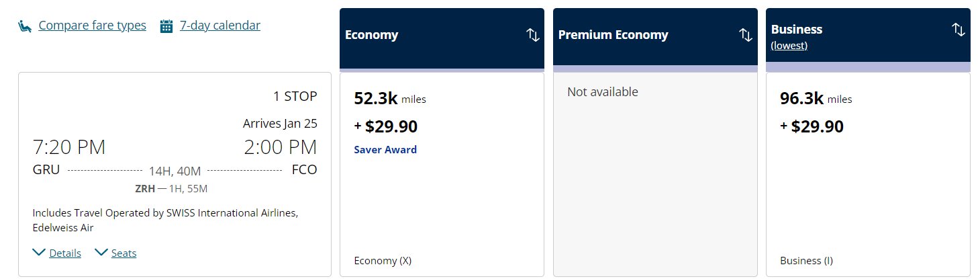Click the chevron icon next to Details

[39, 253]
